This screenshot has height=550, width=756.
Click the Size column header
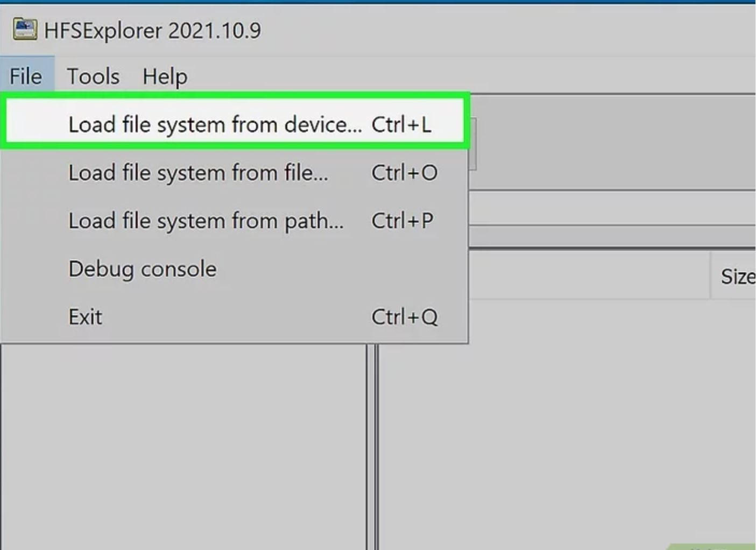pos(734,277)
